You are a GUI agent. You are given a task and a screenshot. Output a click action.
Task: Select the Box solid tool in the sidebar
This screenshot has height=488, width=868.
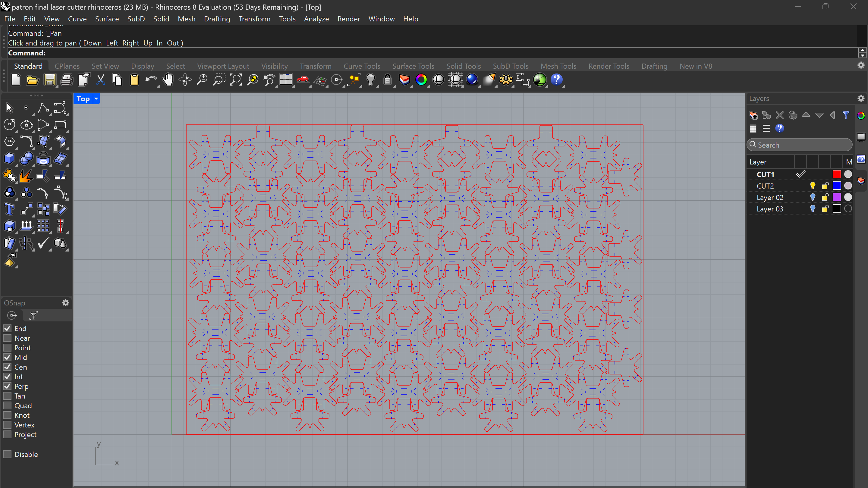tap(9, 158)
